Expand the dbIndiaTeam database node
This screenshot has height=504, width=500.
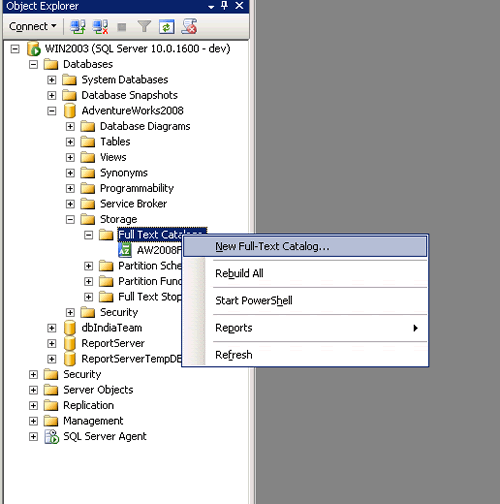point(51,328)
